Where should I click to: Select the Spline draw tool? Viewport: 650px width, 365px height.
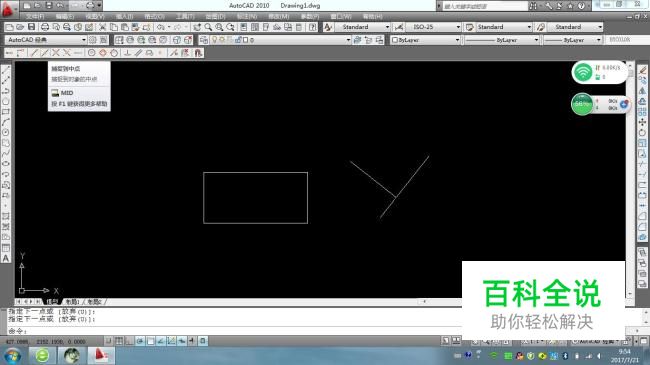(6, 153)
